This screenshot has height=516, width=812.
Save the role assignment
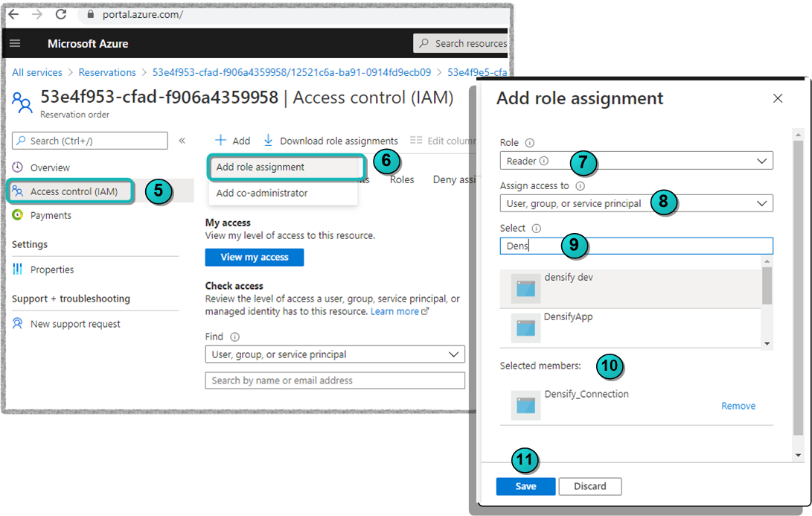pos(525,486)
